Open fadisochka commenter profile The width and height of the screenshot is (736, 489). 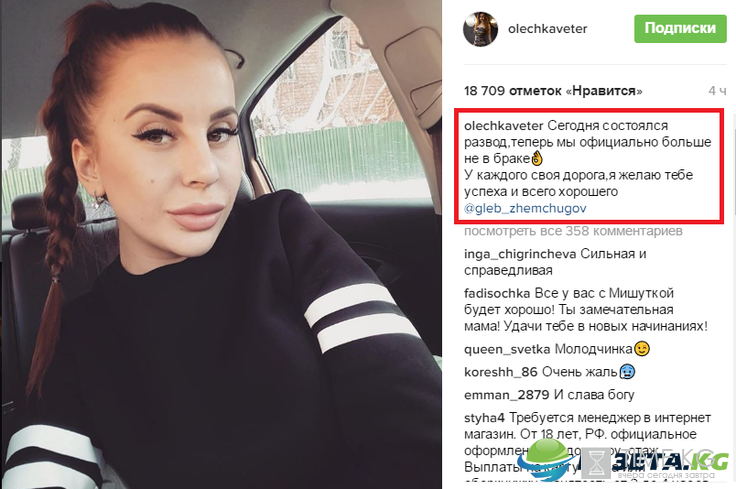tap(497, 293)
